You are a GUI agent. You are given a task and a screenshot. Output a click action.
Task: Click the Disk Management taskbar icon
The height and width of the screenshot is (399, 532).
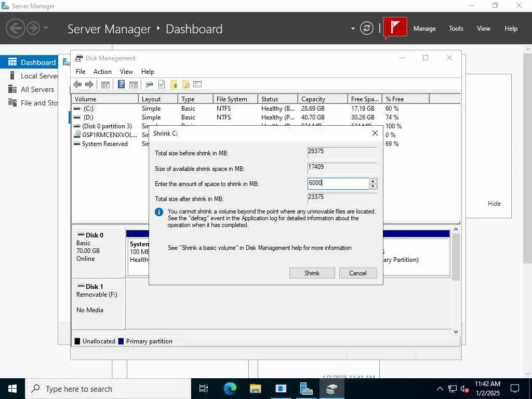click(x=332, y=389)
